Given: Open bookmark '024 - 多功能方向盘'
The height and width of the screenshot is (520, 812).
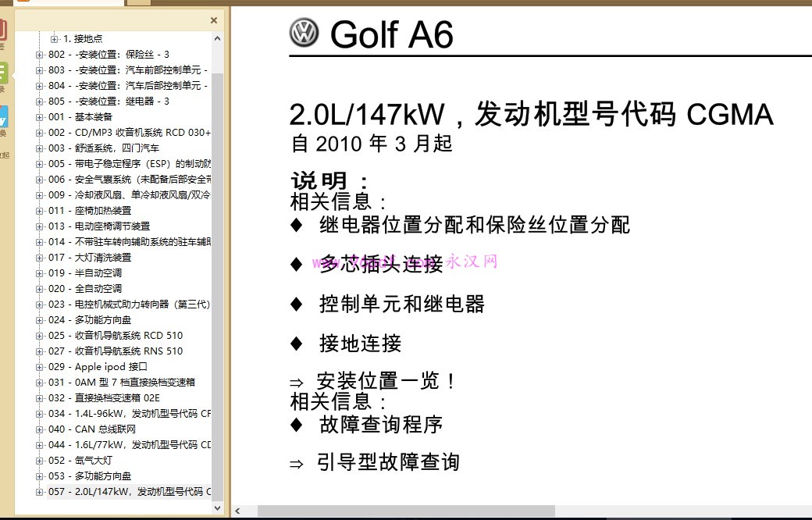Looking at the screenshot, I should click(90, 319).
